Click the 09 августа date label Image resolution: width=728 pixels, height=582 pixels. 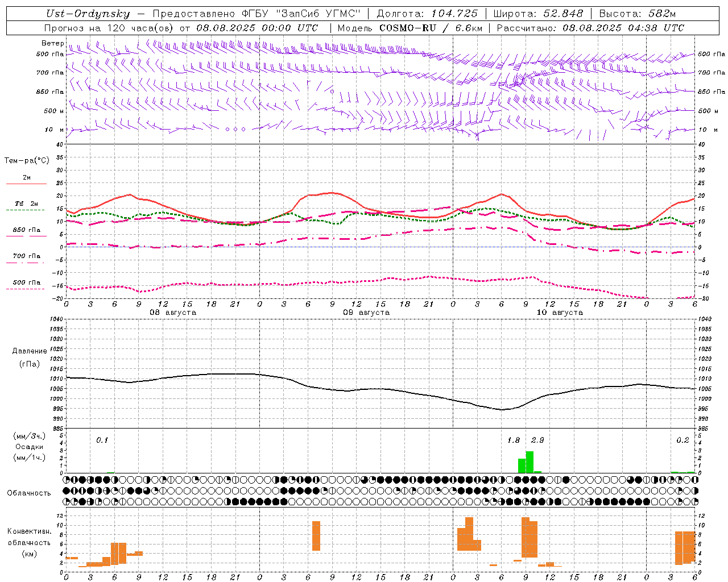click(x=366, y=313)
